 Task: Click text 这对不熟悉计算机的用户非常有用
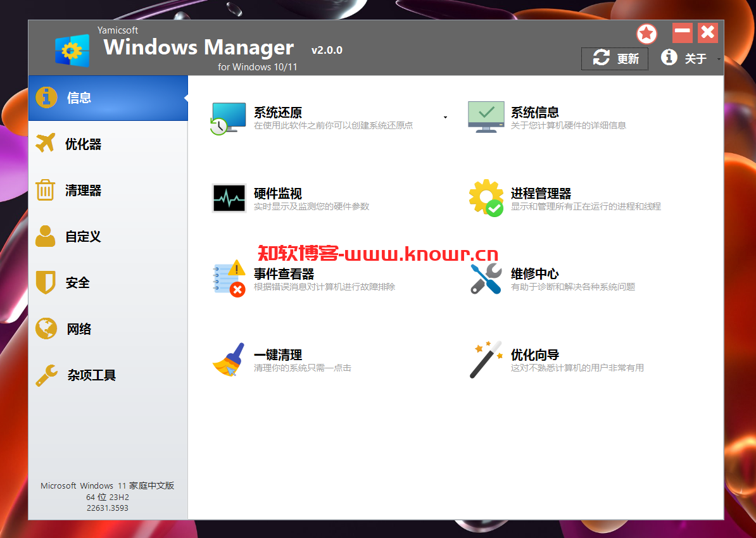click(x=577, y=368)
